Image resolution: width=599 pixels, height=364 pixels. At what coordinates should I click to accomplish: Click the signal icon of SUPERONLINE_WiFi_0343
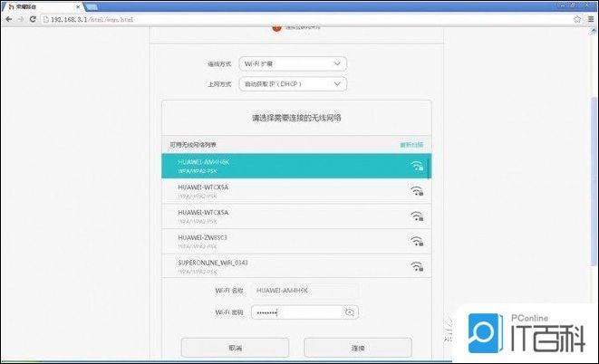417,266
